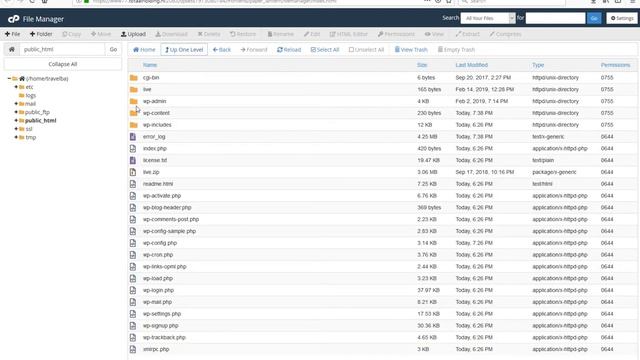The height and width of the screenshot is (360, 640).
Task: Click the Move toolbar button
Action: pyautogui.click(x=101, y=34)
